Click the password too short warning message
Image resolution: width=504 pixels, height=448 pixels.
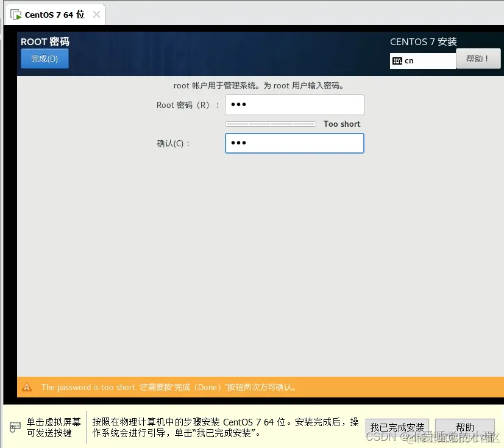[x=168, y=387]
